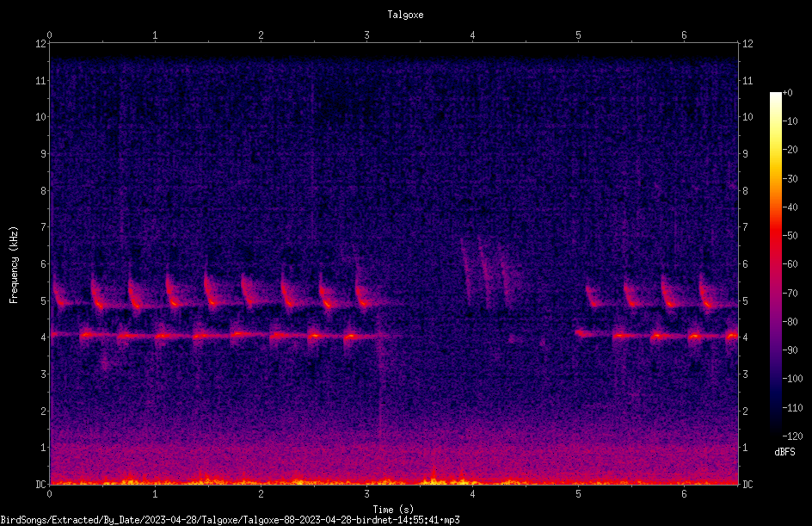This screenshot has width=812, height=526.
Task: Click the -50 mark on the color scale
Action: point(790,235)
